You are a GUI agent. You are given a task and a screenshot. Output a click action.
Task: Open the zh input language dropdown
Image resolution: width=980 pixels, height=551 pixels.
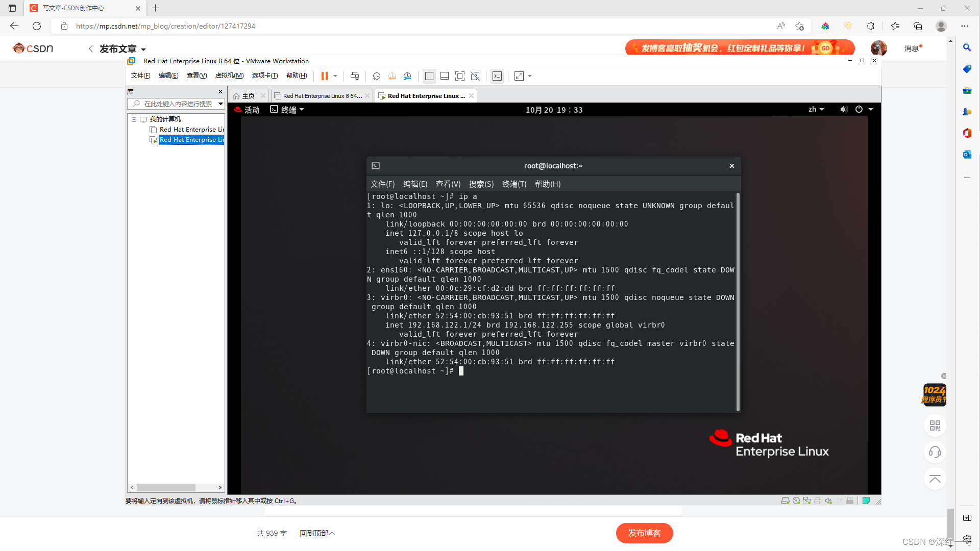(x=816, y=109)
